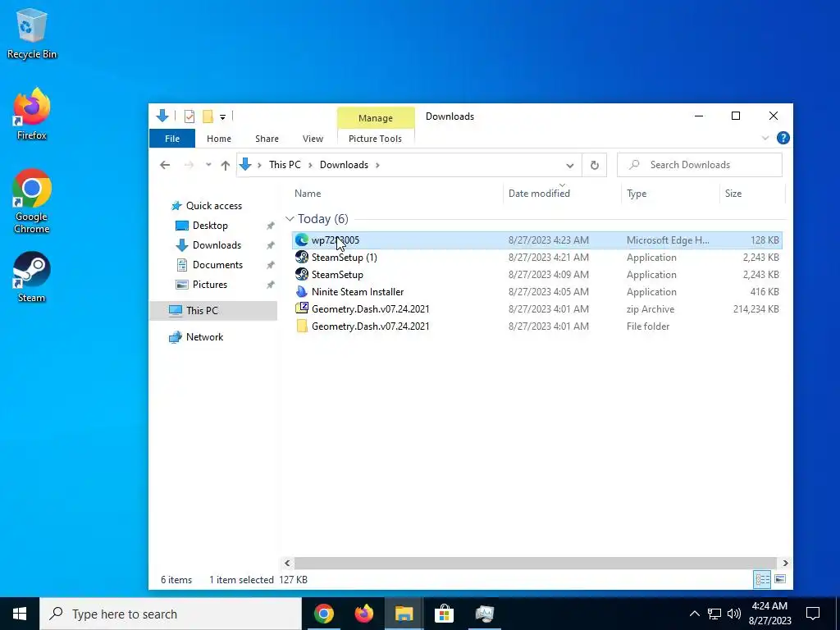The width and height of the screenshot is (840, 630).
Task: Click Downloads in the address breadcrumb
Action: (x=344, y=165)
